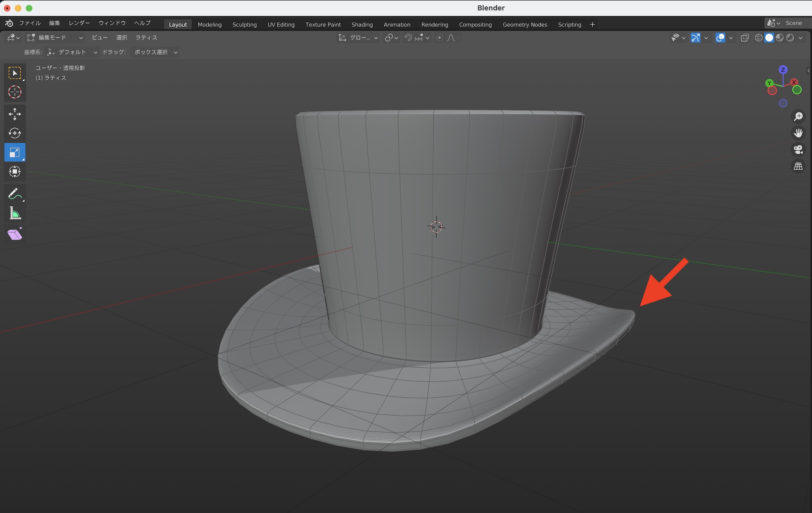Click the pan view hand icon
Viewport: 812px width, 513px height.
click(798, 133)
